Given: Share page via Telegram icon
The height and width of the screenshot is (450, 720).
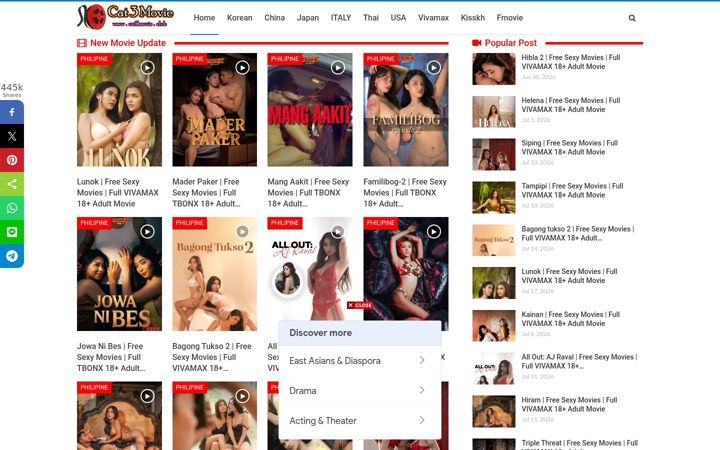Looking at the screenshot, I should click(x=12, y=255).
